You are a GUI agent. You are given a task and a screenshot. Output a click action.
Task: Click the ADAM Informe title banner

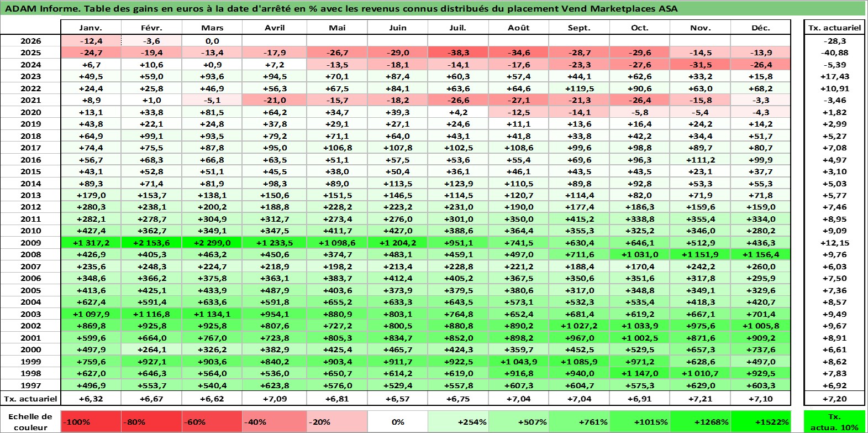pos(433,8)
